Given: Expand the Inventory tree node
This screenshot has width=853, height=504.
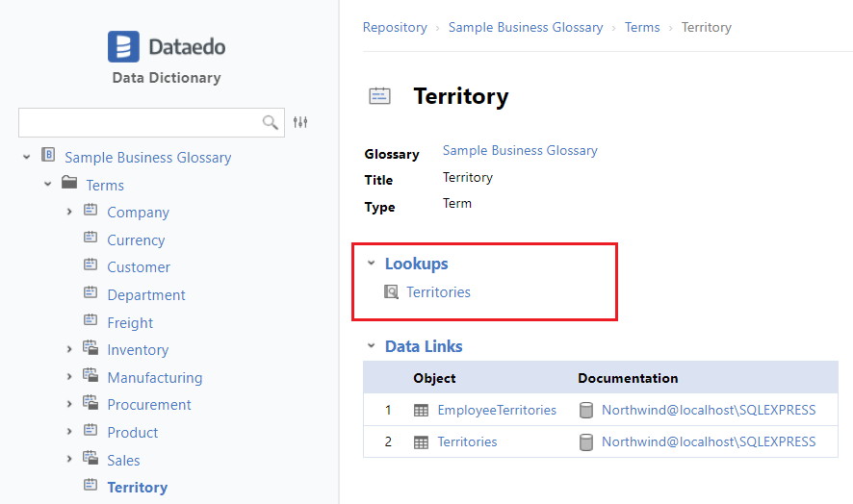Looking at the screenshot, I should coord(69,350).
